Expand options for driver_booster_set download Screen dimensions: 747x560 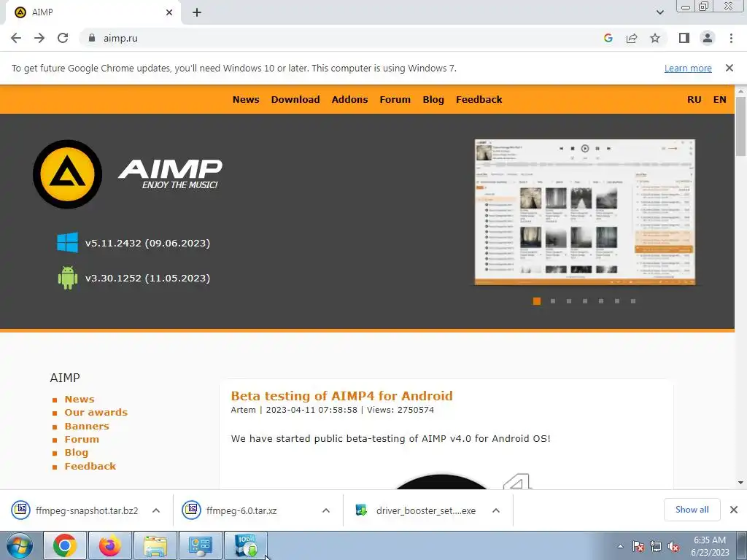[496, 510]
